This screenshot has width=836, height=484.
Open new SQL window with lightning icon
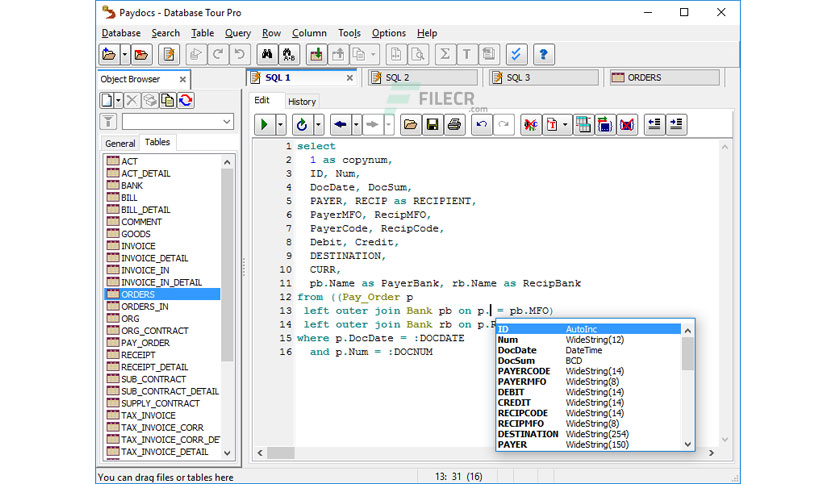pos(169,54)
